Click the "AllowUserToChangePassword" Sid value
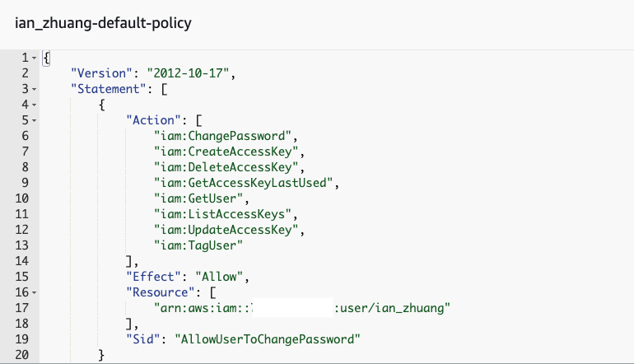Viewport: 634px width, 364px height. click(x=268, y=338)
